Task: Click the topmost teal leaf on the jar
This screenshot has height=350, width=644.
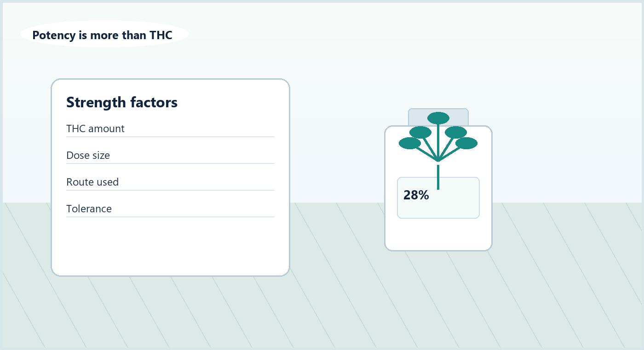Action: (x=438, y=118)
